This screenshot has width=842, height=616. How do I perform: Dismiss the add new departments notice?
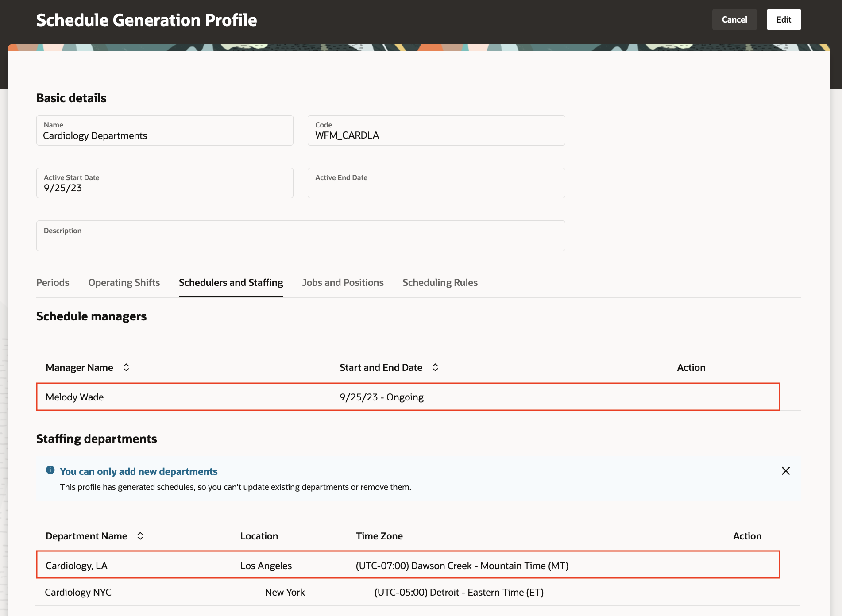click(x=786, y=471)
